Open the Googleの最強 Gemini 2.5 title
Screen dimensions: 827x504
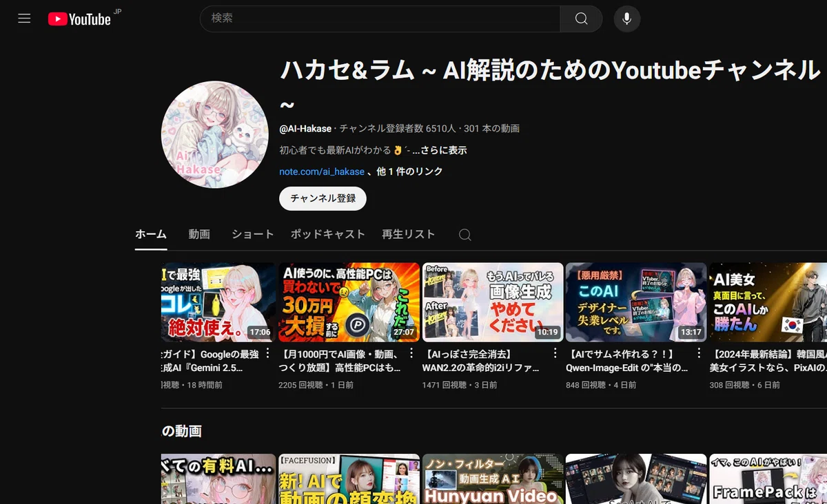click(x=210, y=361)
